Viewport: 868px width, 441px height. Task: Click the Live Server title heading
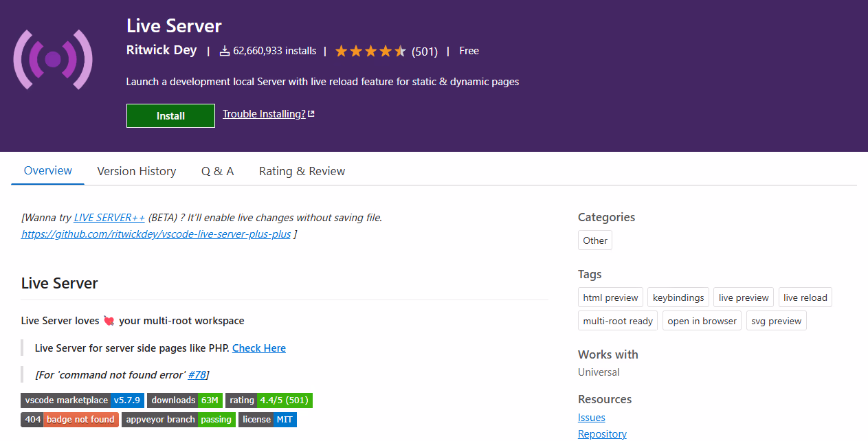pyautogui.click(x=174, y=26)
